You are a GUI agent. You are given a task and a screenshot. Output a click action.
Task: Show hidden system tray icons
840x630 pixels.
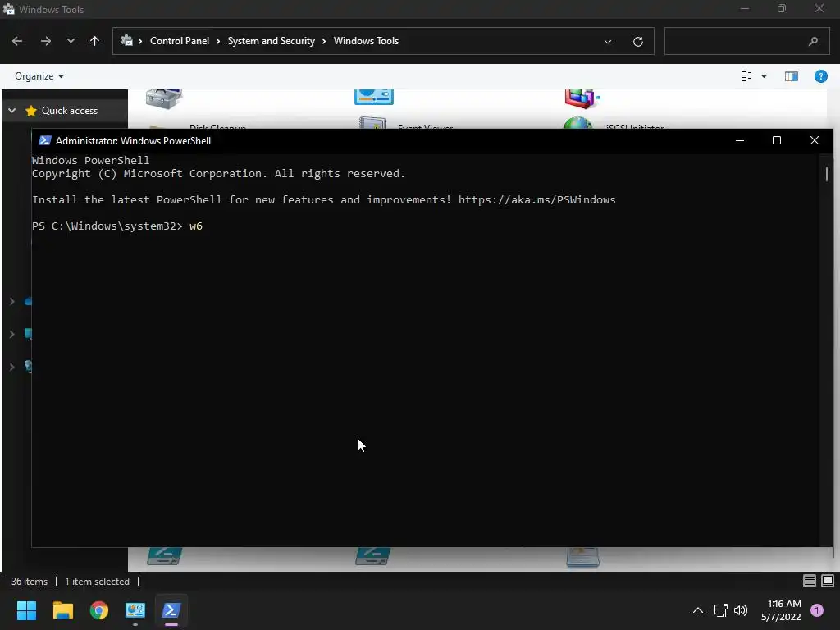(x=698, y=610)
